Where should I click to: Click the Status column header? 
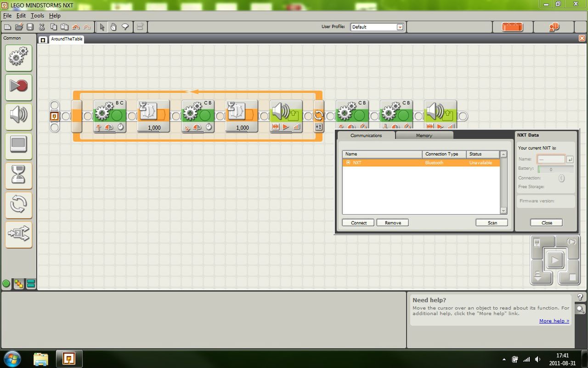click(x=483, y=154)
